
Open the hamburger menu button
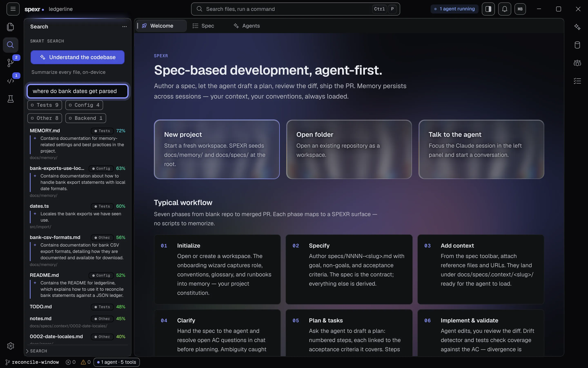coord(13,9)
